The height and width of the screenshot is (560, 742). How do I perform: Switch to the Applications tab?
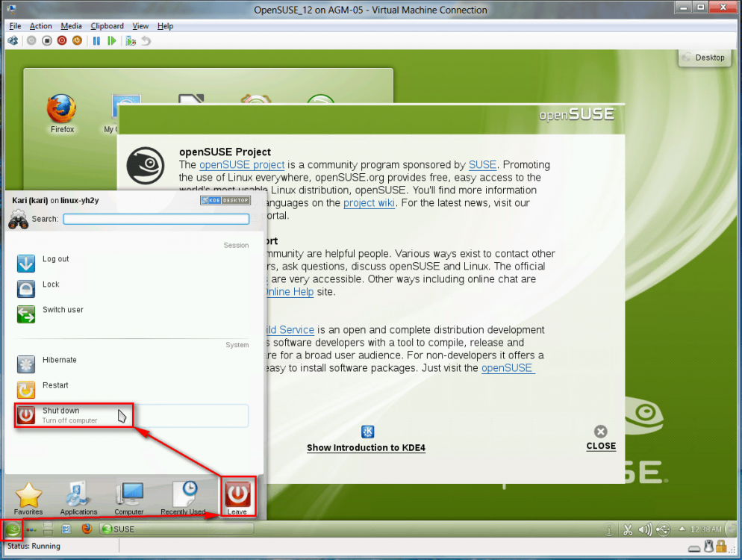[78, 498]
